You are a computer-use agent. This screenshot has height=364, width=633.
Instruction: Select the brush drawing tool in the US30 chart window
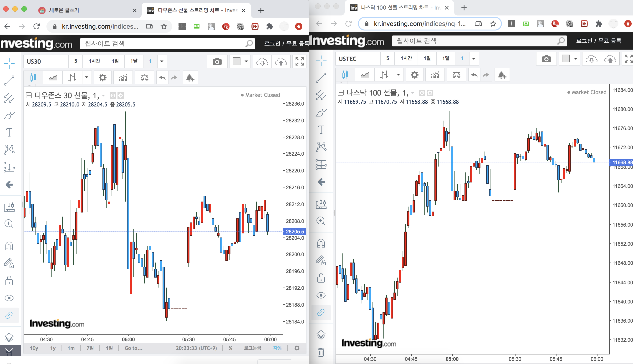9,115
